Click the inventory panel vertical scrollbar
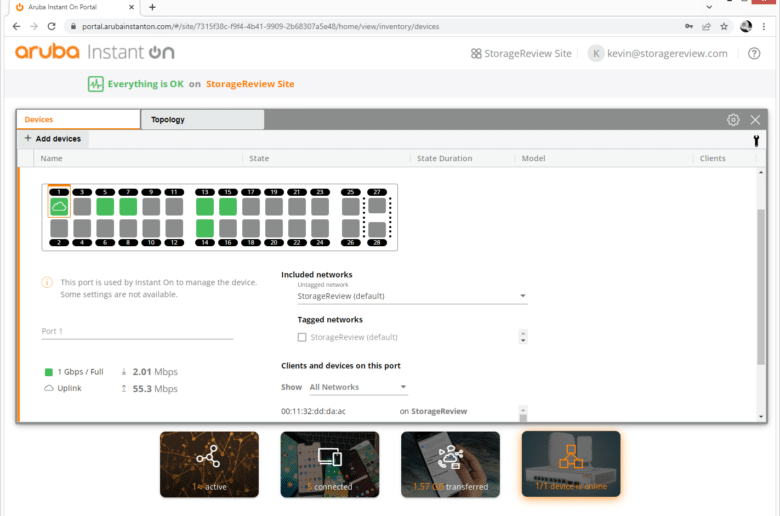 (761, 287)
